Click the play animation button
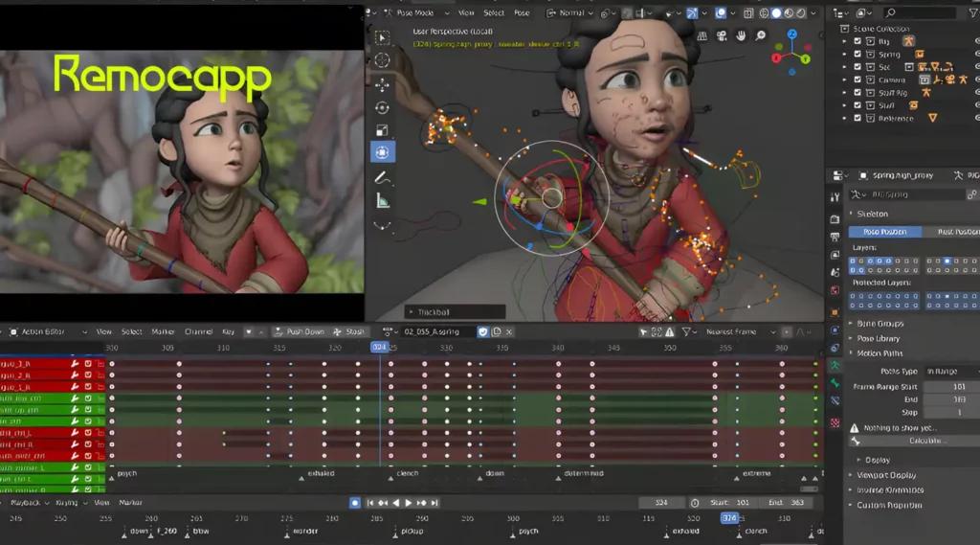980x545 pixels. 408,503
